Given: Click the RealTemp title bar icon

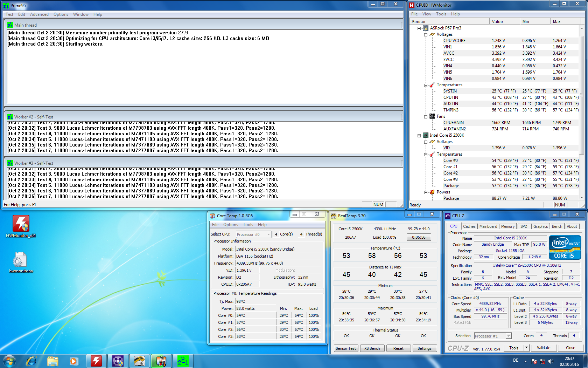Looking at the screenshot, I should 334,216.
